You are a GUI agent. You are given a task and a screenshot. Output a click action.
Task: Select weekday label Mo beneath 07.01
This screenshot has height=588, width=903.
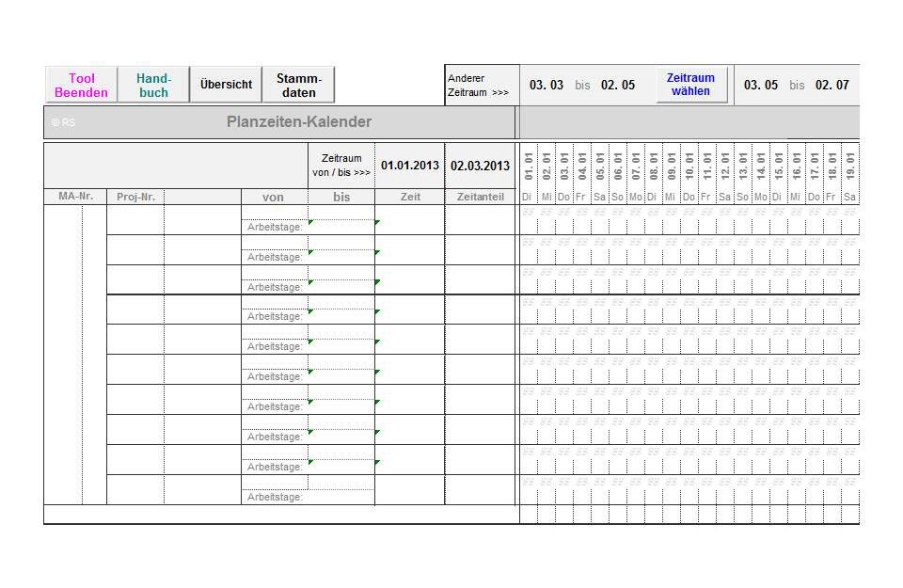(x=636, y=197)
